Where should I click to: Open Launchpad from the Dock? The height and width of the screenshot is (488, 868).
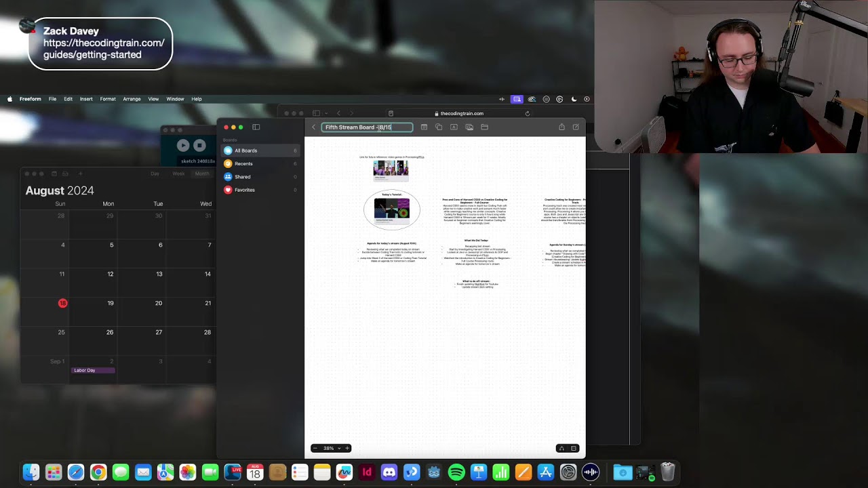point(53,472)
